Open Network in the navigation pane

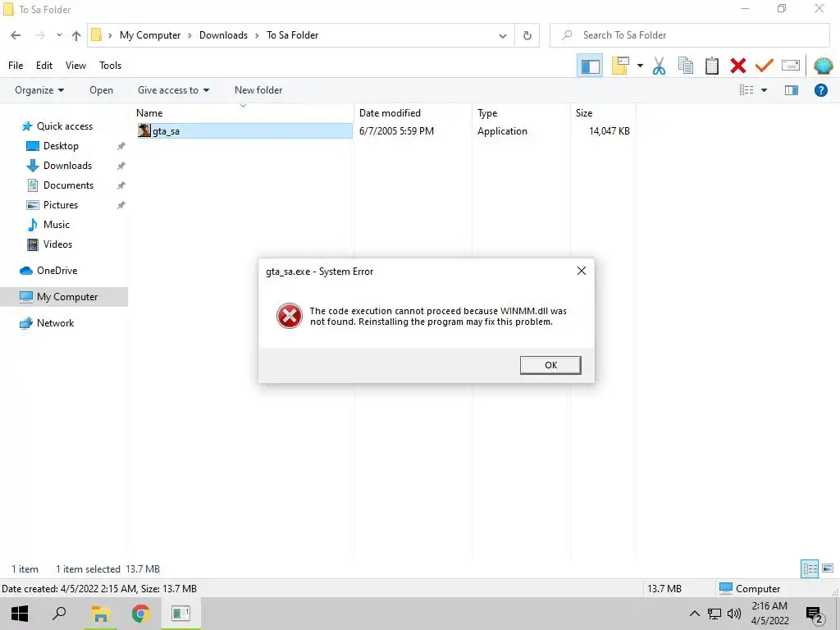point(55,323)
